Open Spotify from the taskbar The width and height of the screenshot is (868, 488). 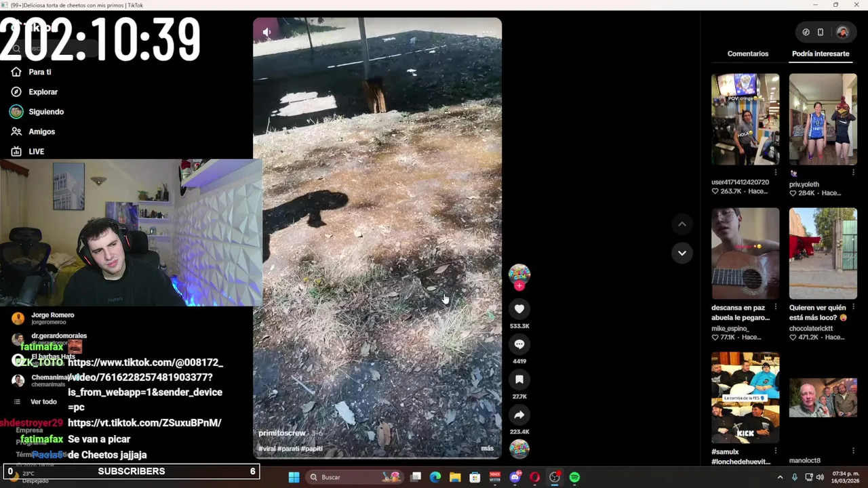(x=574, y=477)
